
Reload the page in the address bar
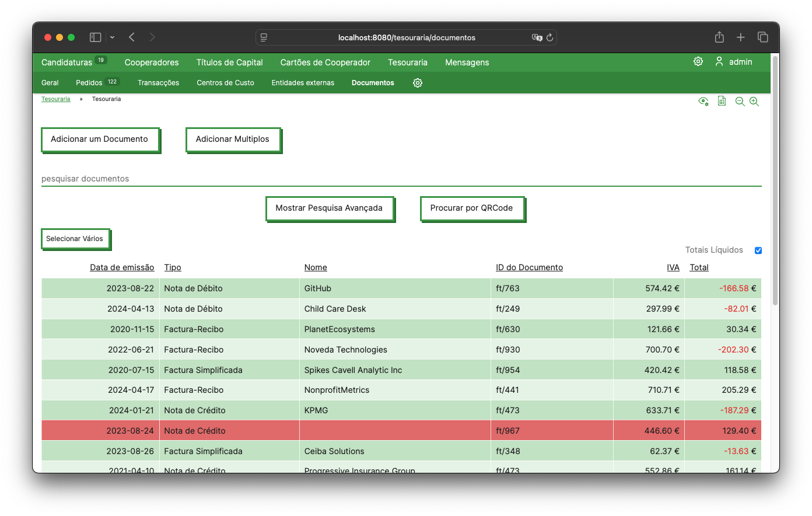point(549,37)
